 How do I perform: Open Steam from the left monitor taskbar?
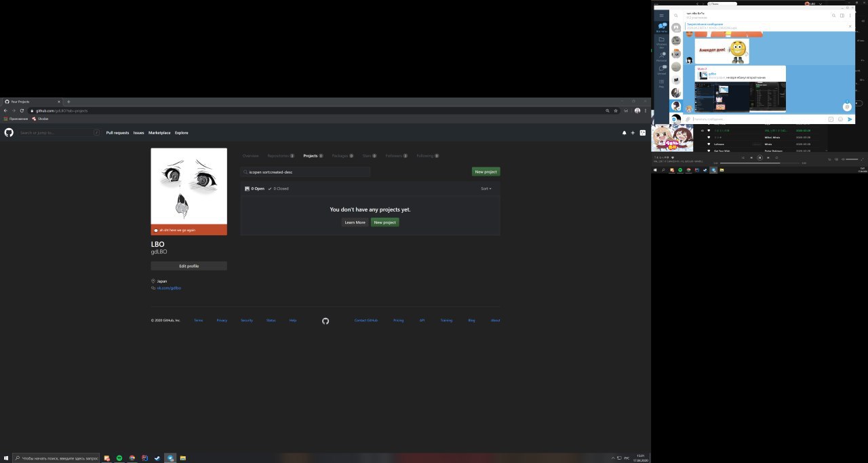click(157, 458)
